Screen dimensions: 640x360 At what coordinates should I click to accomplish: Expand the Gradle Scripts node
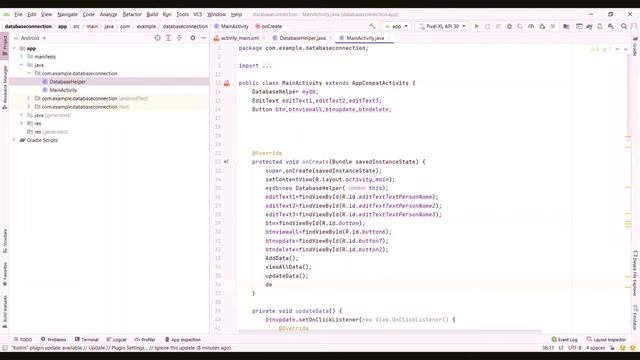pos(14,140)
